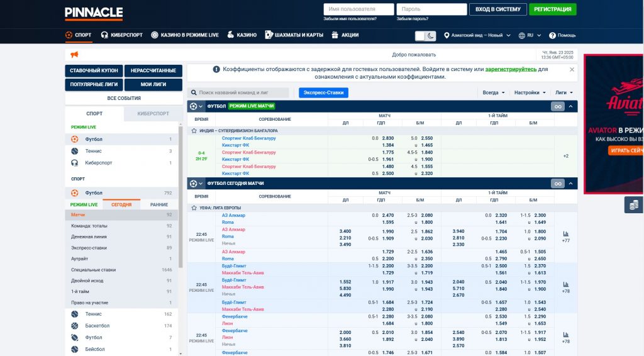Click the team and league search field
This screenshot has height=356, width=644.
(x=238, y=92)
